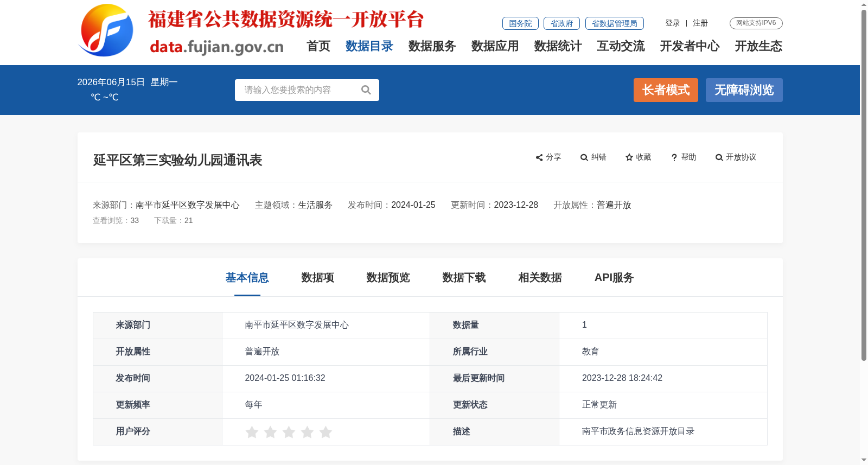
Task: Click the 帮助 question mark icon
Action: 674,157
